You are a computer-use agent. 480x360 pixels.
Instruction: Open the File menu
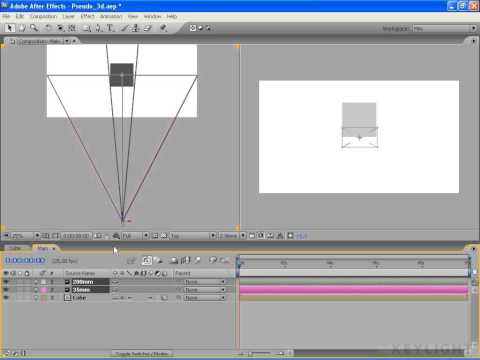pyautogui.click(x=6, y=16)
